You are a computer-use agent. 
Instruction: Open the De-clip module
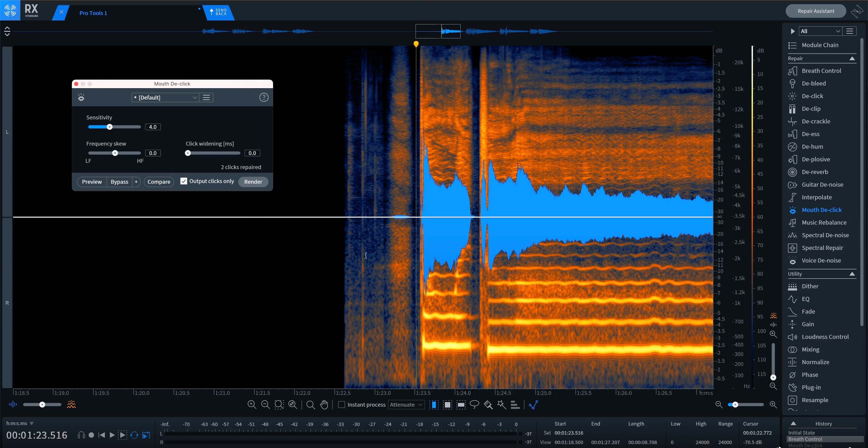click(x=811, y=109)
